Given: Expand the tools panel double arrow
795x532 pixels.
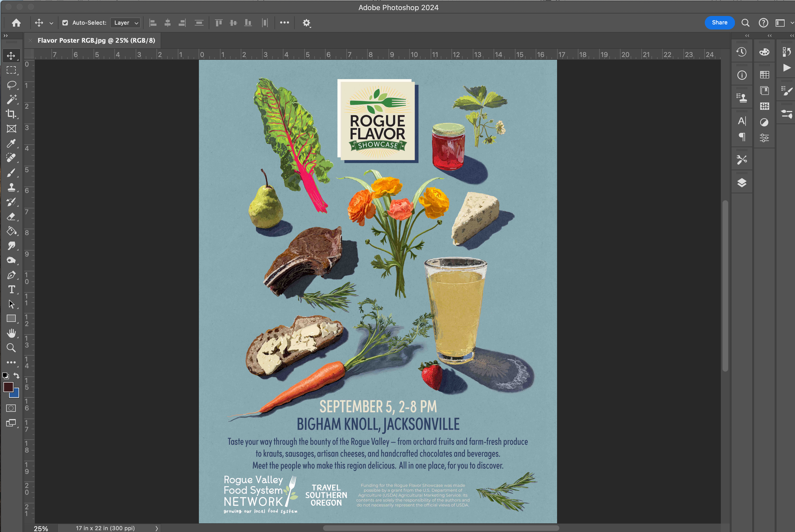Looking at the screenshot, I should click(x=5, y=36).
